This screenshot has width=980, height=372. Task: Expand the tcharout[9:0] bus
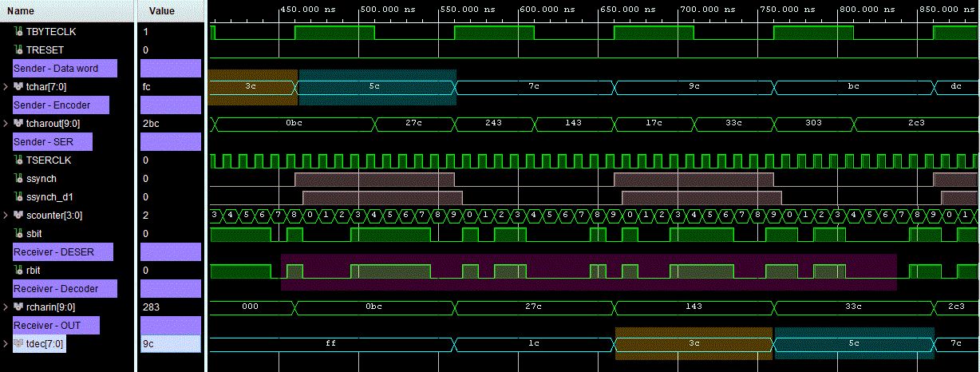tap(6, 124)
